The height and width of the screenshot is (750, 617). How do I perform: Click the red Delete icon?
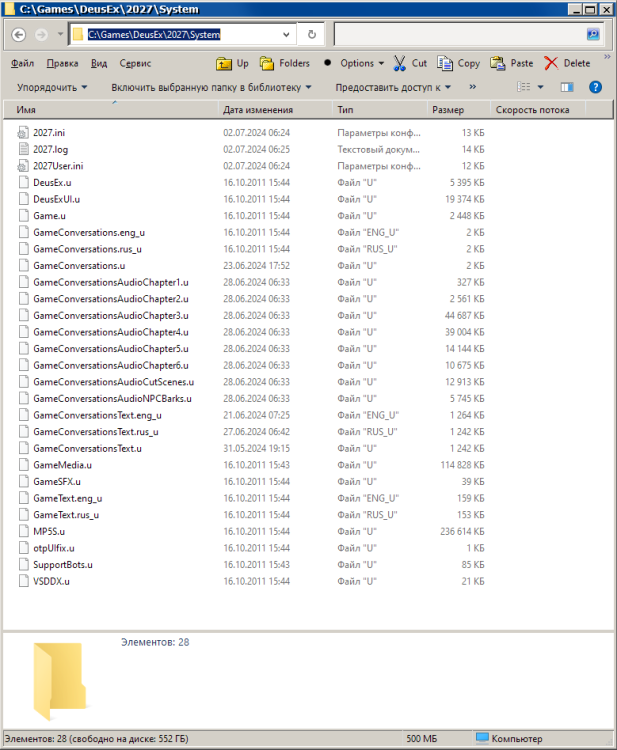(x=552, y=63)
